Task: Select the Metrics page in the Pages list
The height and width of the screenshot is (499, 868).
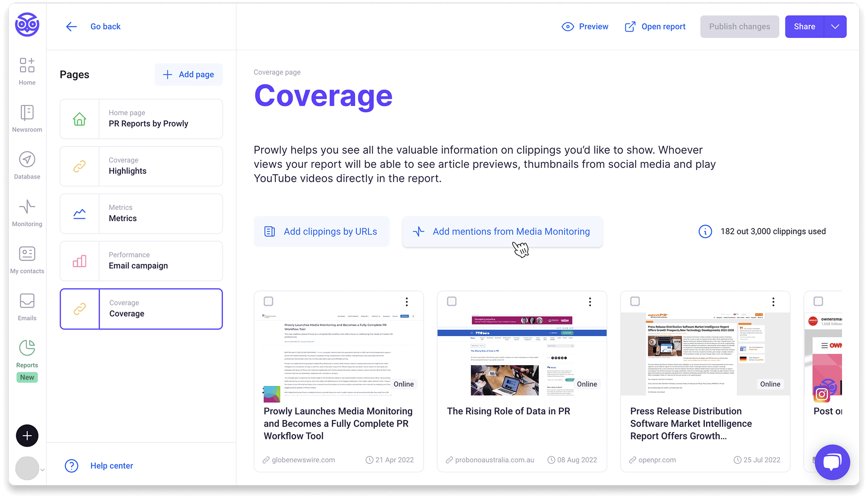Action: pyautogui.click(x=141, y=214)
